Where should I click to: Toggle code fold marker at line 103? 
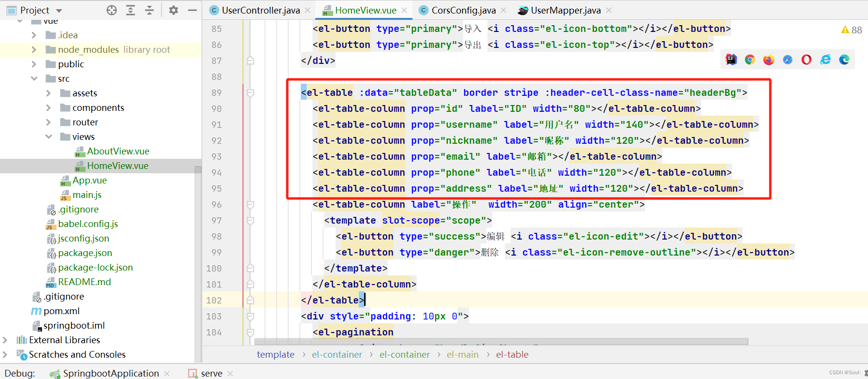coord(250,317)
